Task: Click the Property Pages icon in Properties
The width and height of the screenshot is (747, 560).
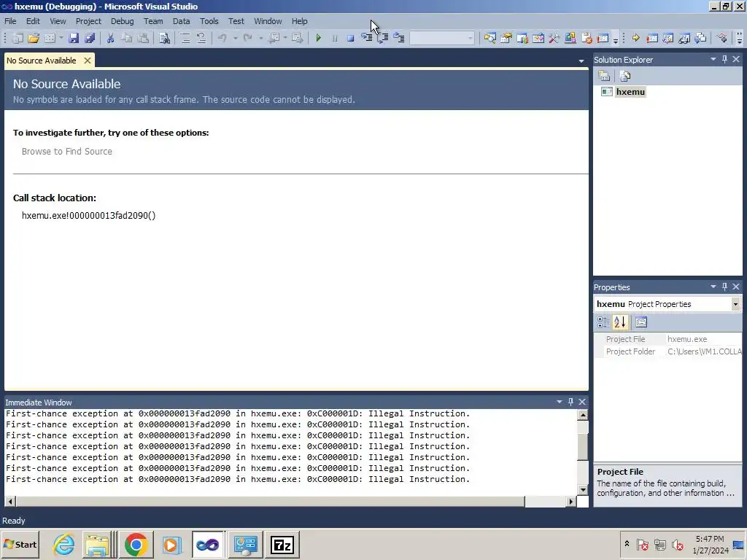Action: click(x=641, y=322)
